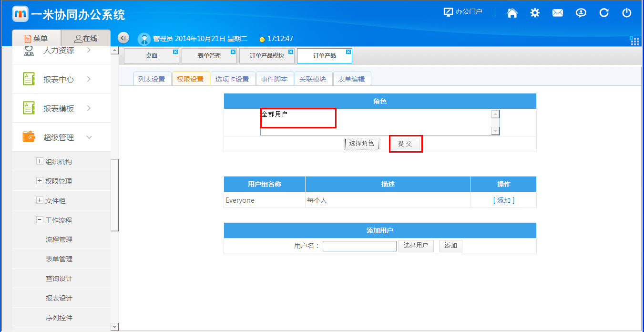Click the 报表模板 template icon
The image size is (644, 332).
tap(29, 108)
